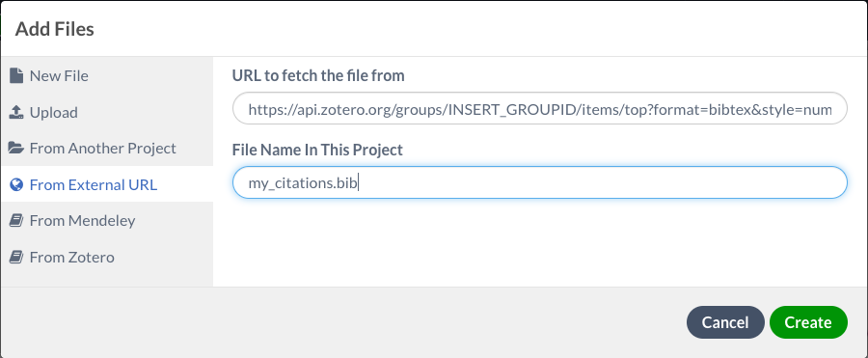Click the open folder icon for another project

point(16,148)
